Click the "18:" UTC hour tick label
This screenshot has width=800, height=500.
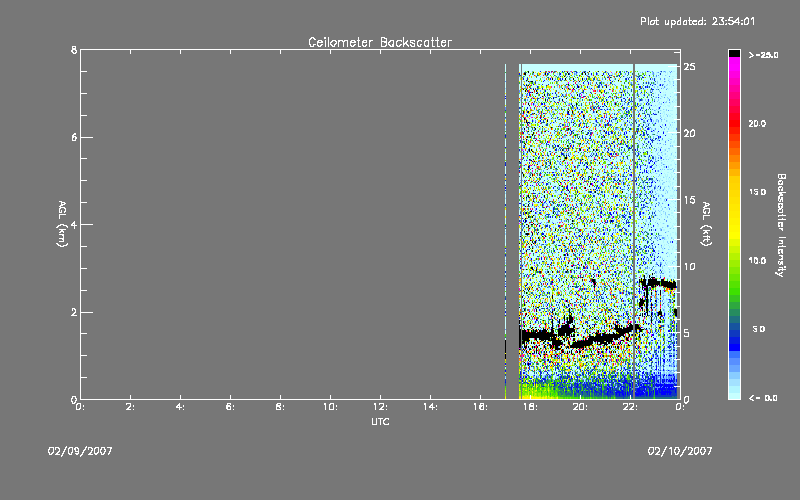click(x=530, y=407)
